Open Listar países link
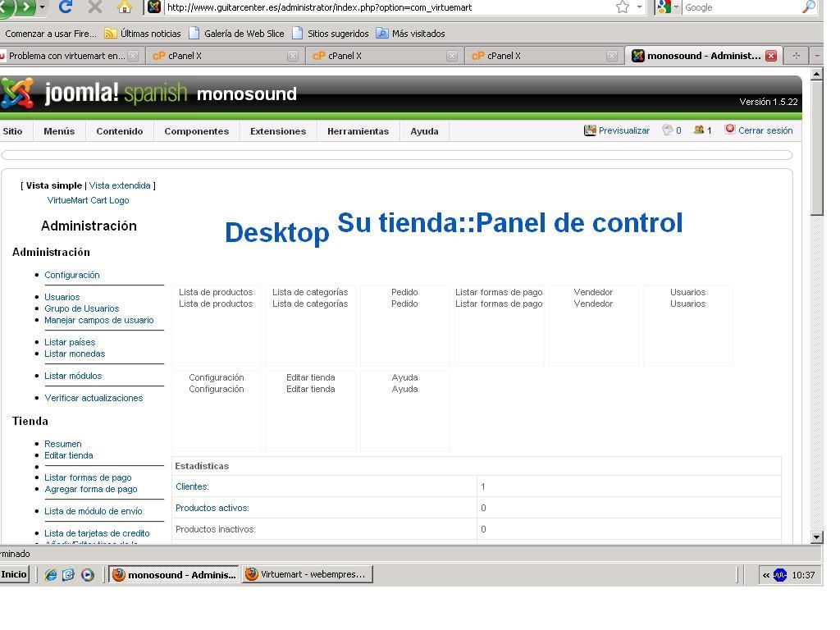The width and height of the screenshot is (840, 630). 70,342
